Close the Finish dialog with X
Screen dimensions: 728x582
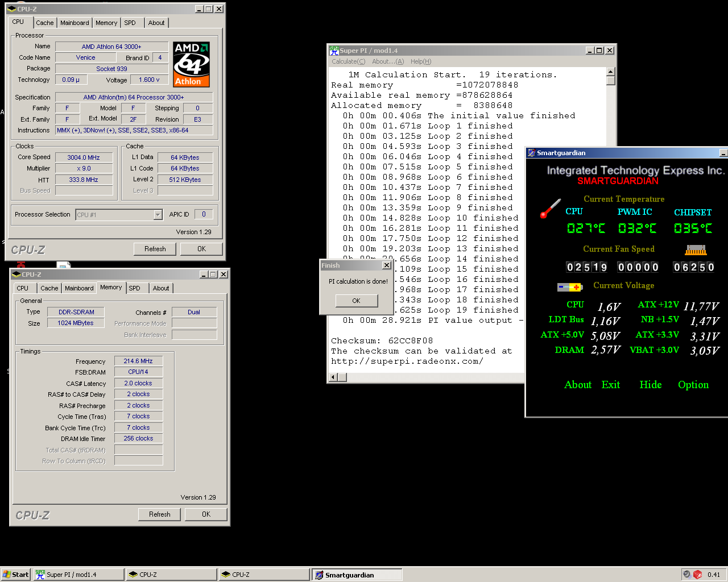(x=387, y=265)
